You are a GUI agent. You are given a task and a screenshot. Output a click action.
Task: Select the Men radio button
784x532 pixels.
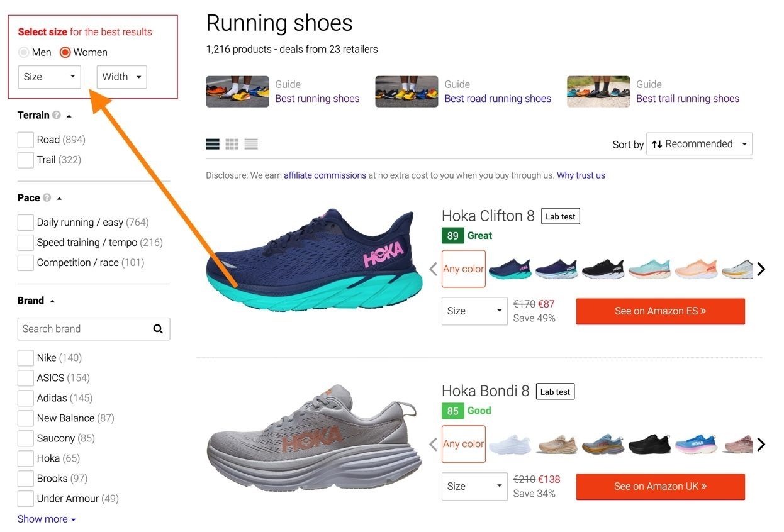click(x=23, y=52)
